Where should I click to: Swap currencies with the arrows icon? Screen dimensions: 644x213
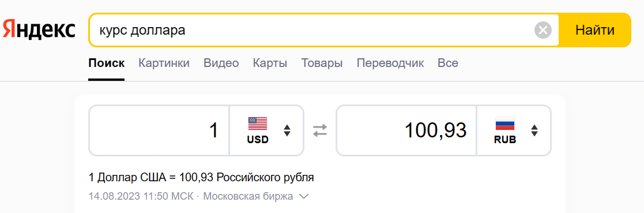click(x=320, y=131)
